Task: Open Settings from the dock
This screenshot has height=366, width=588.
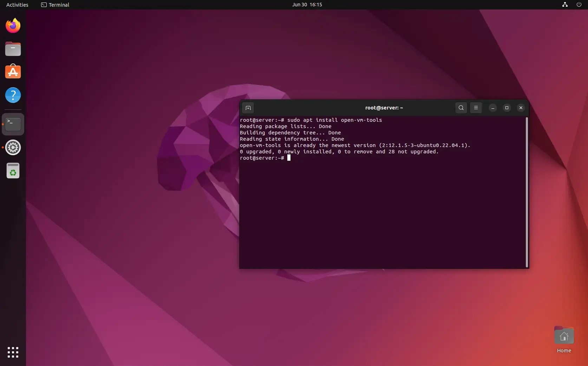Action: click(13, 147)
